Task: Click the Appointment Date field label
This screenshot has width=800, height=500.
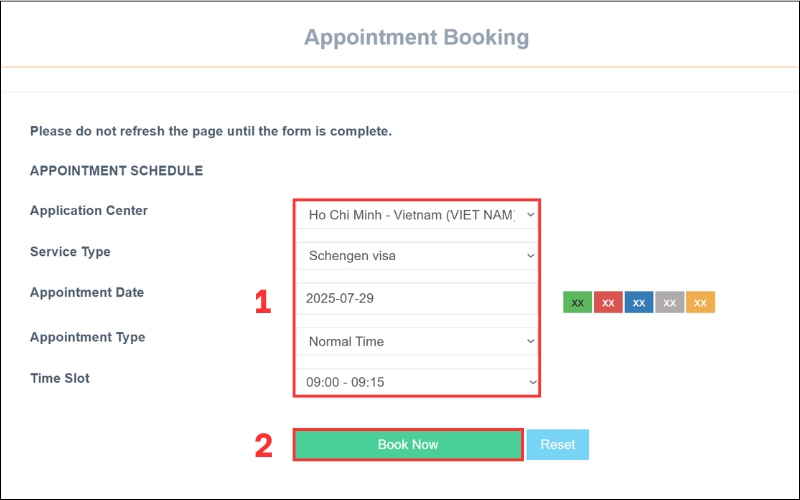Action: coord(87,293)
